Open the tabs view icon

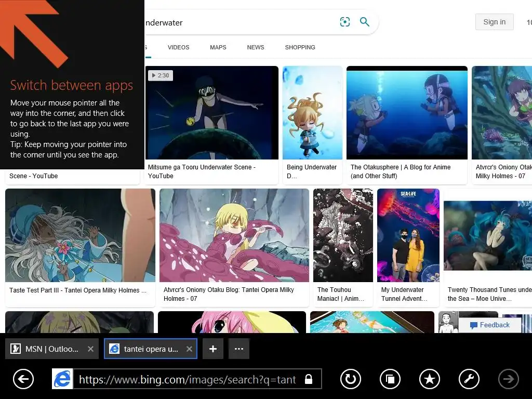(x=390, y=379)
